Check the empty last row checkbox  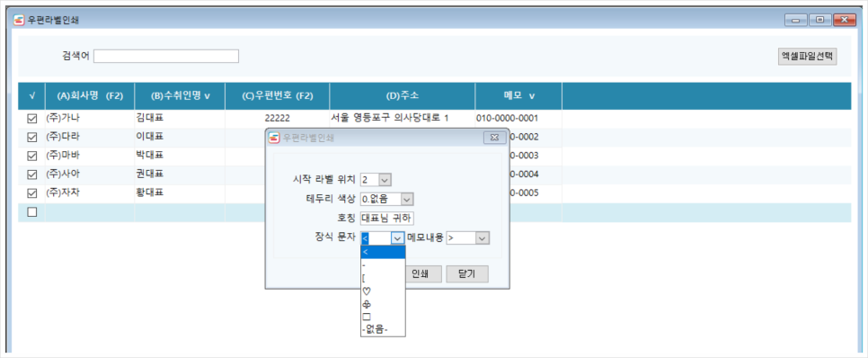(32, 212)
